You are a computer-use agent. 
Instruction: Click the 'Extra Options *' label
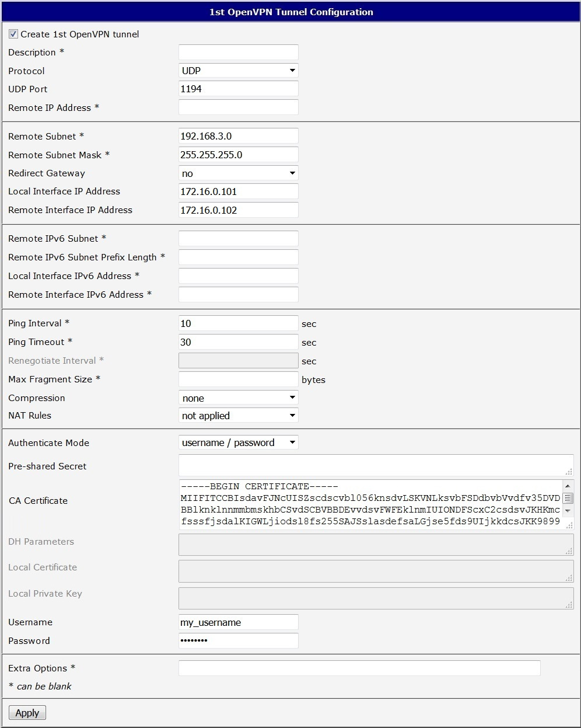pos(42,668)
